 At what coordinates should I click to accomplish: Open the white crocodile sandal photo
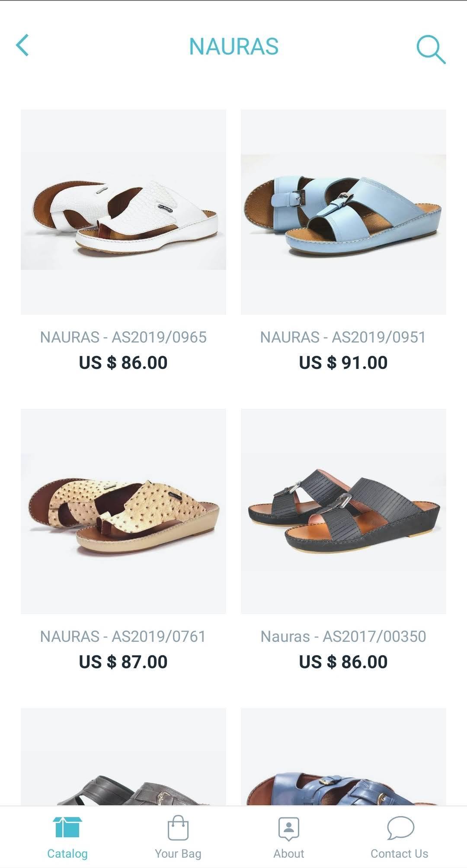(123, 212)
